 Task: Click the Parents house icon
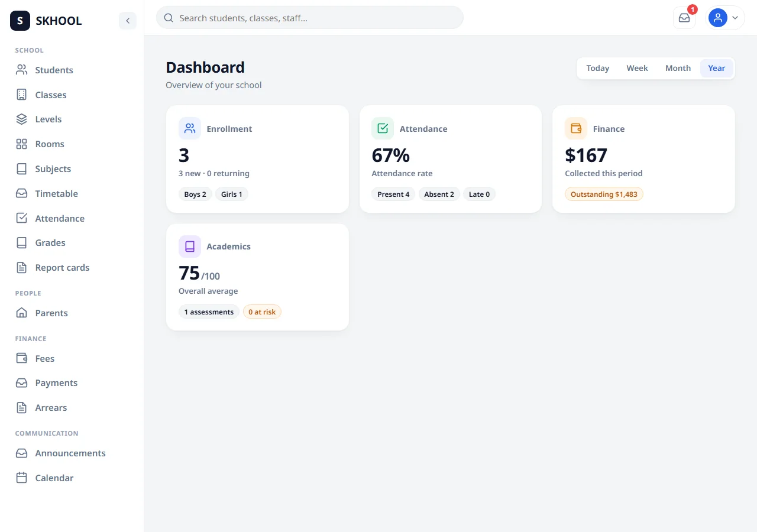[22, 313]
